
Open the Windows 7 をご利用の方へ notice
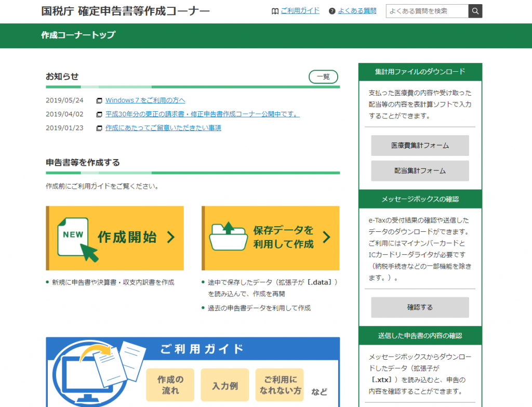pos(145,100)
